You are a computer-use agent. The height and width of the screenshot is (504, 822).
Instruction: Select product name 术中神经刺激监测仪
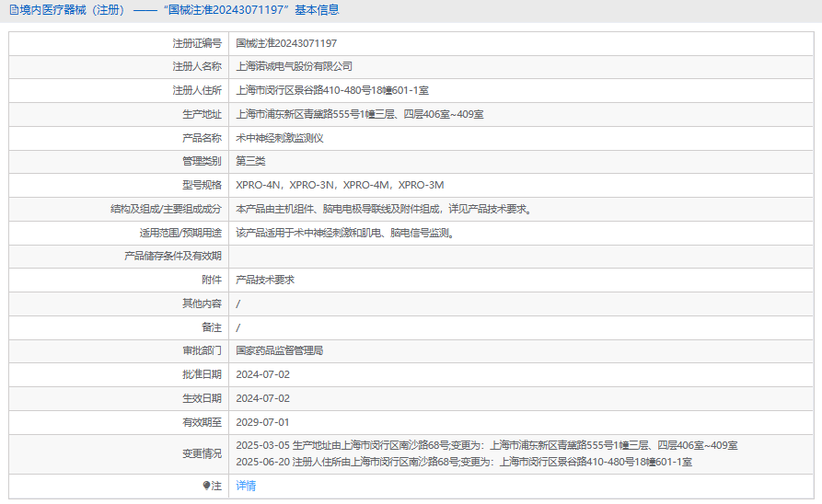[280, 138]
